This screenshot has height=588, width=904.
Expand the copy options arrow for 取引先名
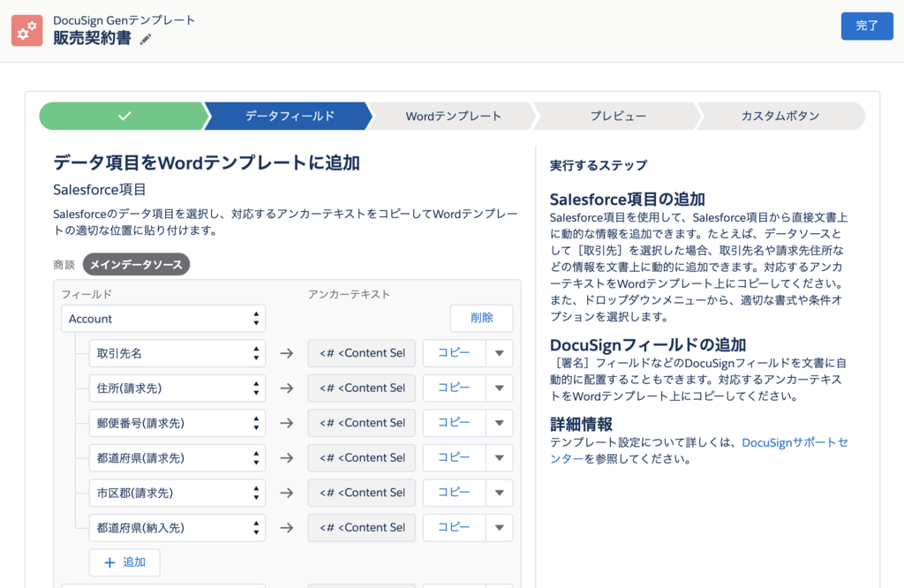pos(500,353)
